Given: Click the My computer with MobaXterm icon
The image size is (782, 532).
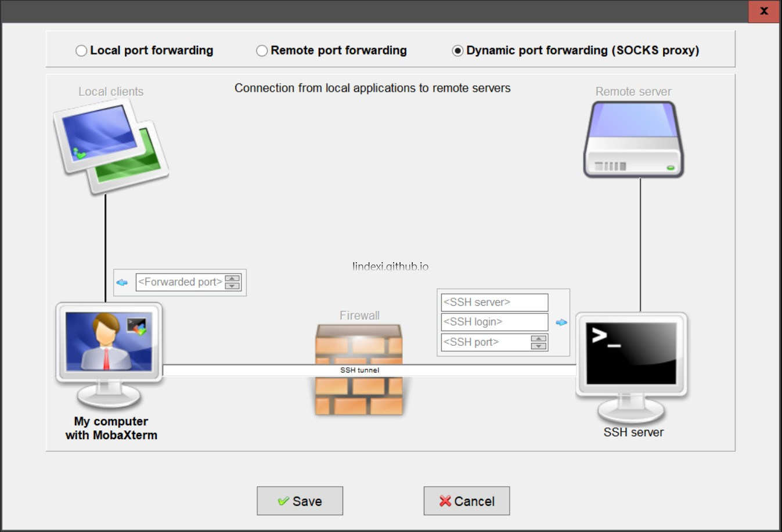Looking at the screenshot, I should click(x=109, y=355).
